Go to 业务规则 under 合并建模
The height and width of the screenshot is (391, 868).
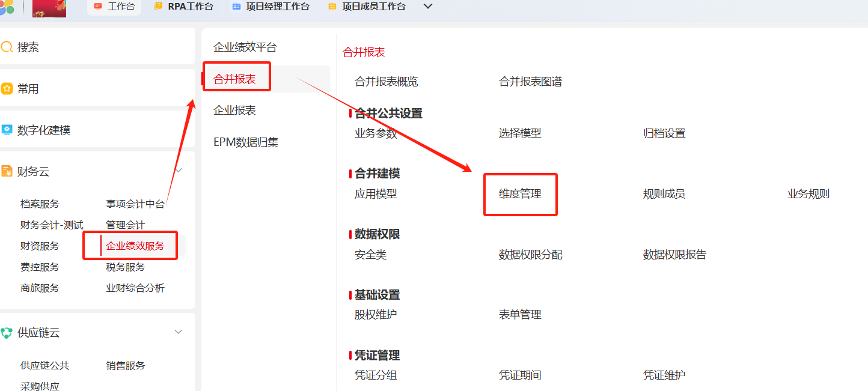tap(808, 194)
